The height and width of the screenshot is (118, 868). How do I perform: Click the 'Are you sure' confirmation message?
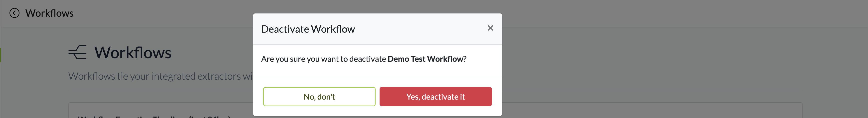(x=323, y=59)
